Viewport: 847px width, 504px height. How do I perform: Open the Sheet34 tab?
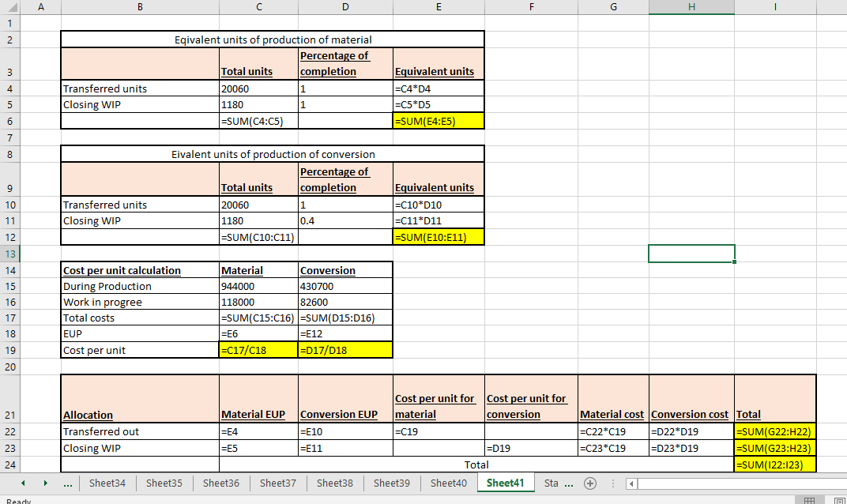click(x=107, y=483)
